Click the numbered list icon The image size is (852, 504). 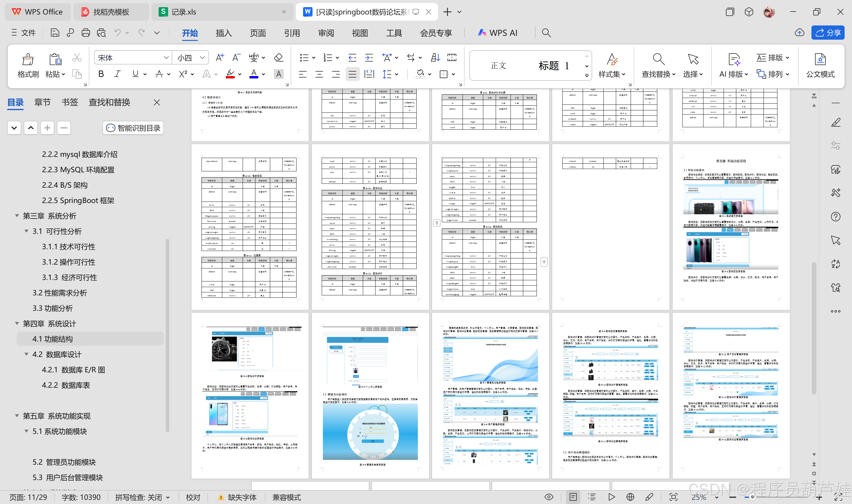click(x=328, y=57)
